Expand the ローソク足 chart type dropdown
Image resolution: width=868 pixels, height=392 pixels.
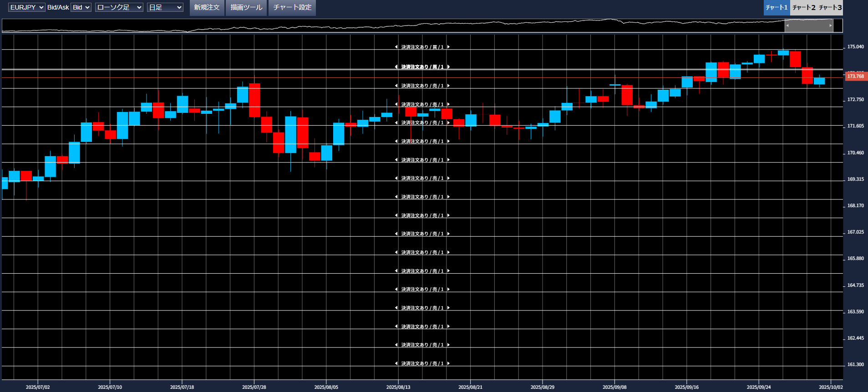pos(119,7)
